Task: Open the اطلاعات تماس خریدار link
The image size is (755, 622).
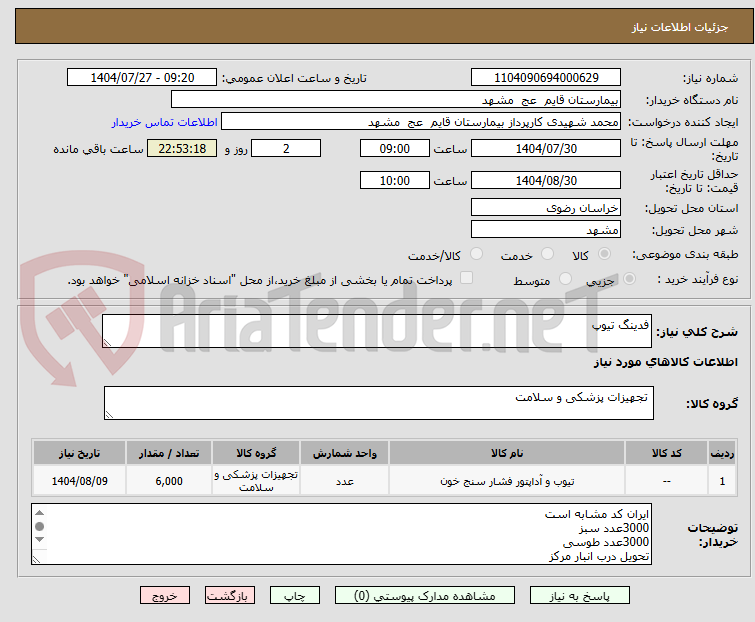Action: pyautogui.click(x=165, y=122)
